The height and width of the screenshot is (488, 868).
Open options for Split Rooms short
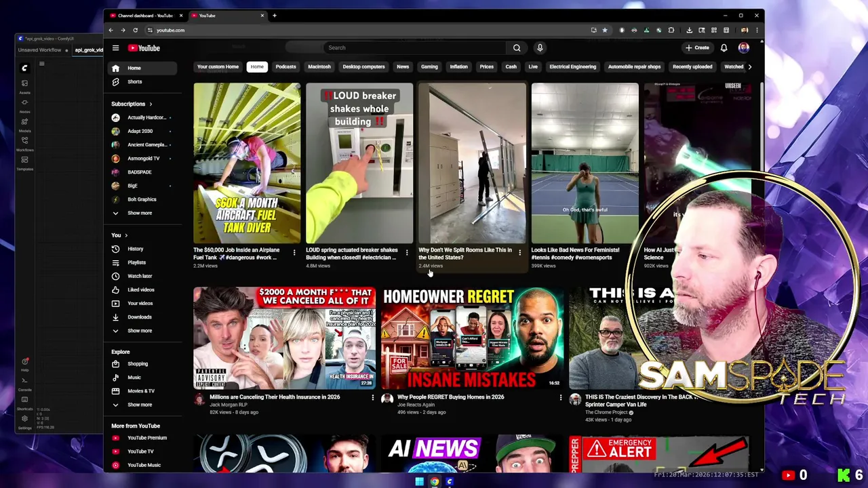click(x=519, y=252)
